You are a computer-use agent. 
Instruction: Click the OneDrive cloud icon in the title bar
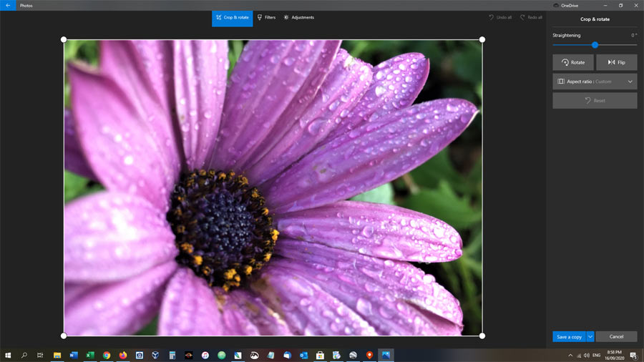[556, 5]
